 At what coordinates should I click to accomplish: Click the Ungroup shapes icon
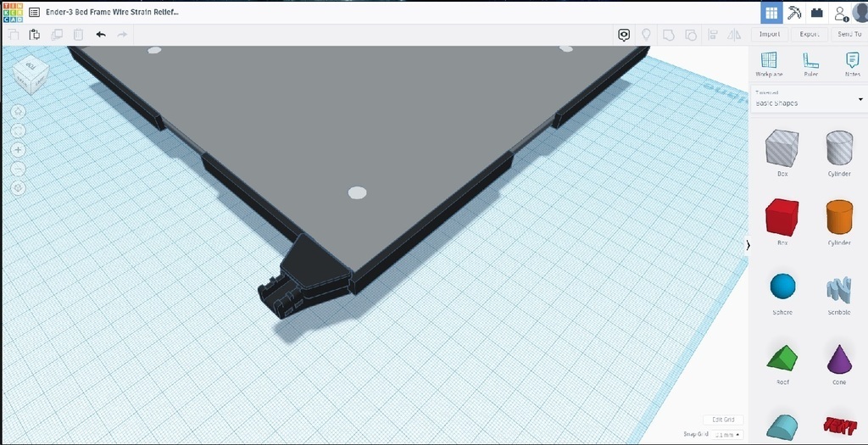pos(690,35)
